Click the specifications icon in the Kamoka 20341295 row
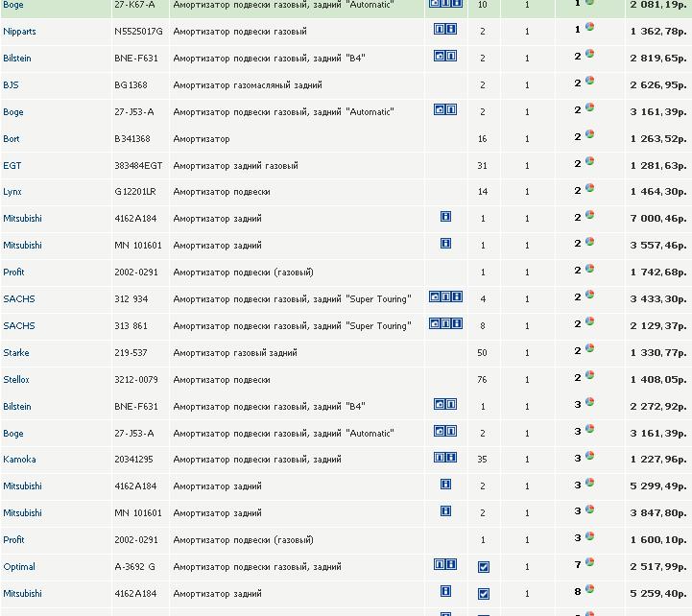Image resolution: width=692 pixels, height=616 pixels. (x=440, y=457)
